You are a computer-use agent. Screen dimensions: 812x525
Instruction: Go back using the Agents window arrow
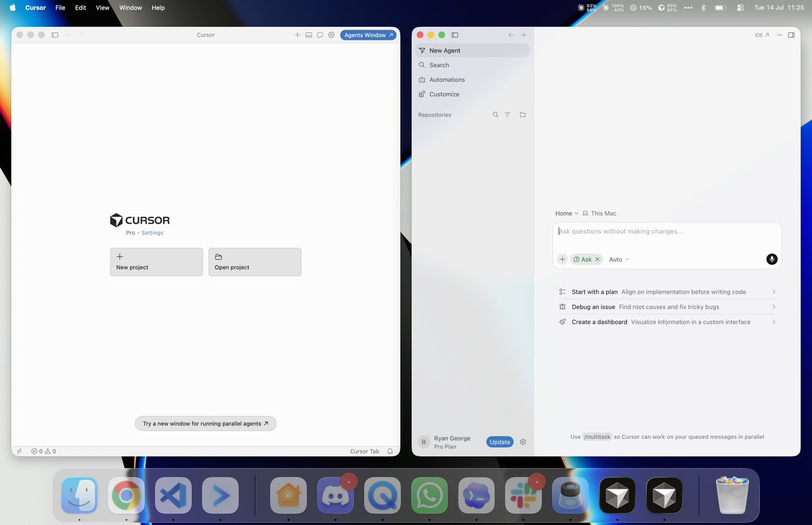pos(511,35)
